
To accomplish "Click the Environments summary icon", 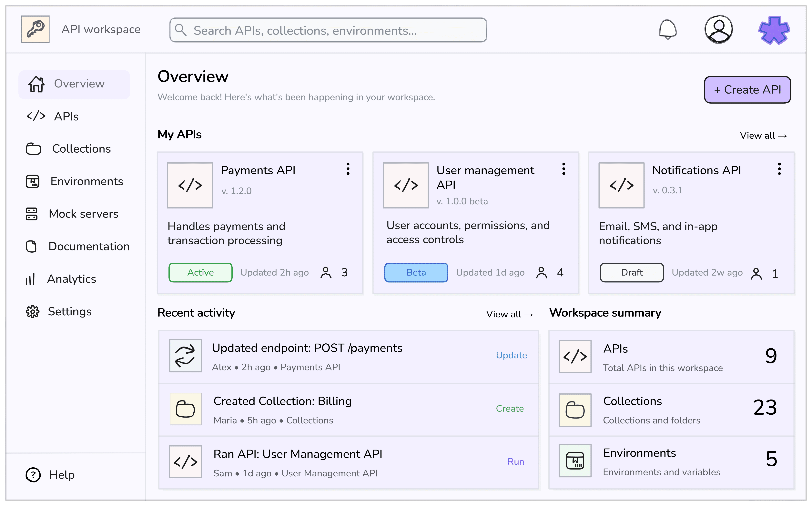I will tap(575, 460).
